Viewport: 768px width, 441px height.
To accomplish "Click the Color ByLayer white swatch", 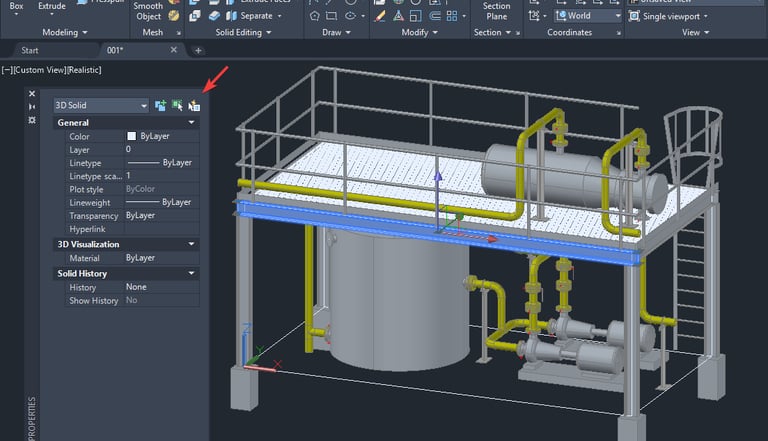I will (x=131, y=136).
